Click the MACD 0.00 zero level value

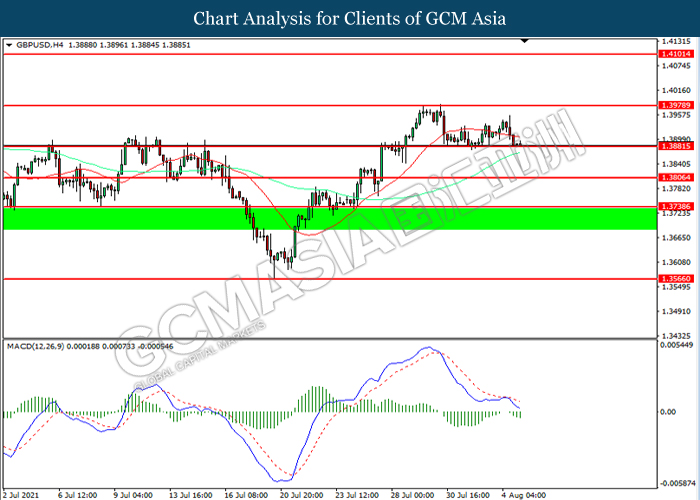[668, 412]
